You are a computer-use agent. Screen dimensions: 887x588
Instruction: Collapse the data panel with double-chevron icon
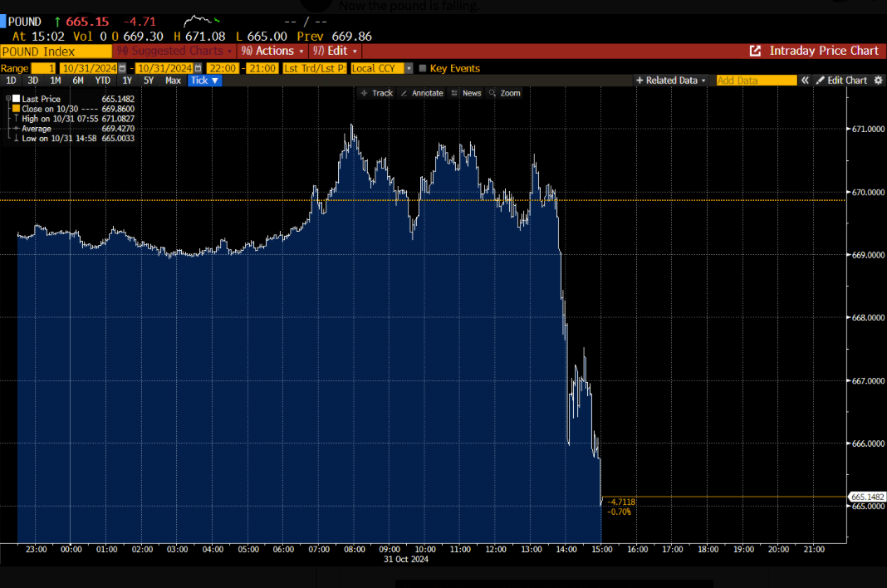pos(805,81)
